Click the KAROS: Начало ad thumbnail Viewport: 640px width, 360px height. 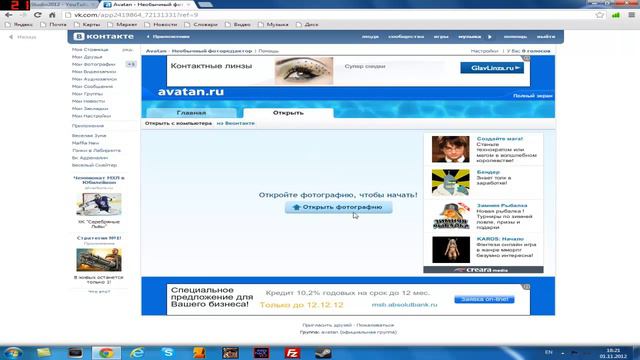click(451, 249)
